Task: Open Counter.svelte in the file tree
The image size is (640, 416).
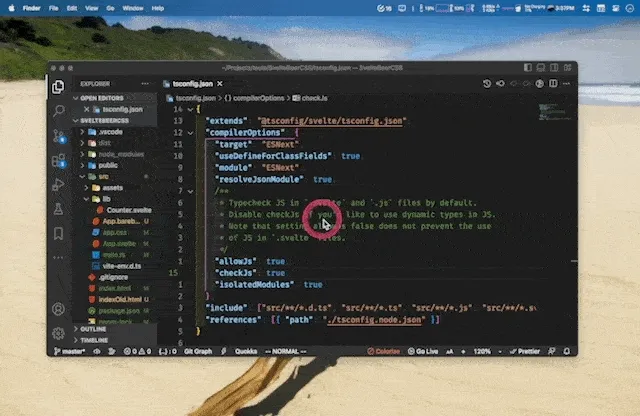Action: coord(126,210)
